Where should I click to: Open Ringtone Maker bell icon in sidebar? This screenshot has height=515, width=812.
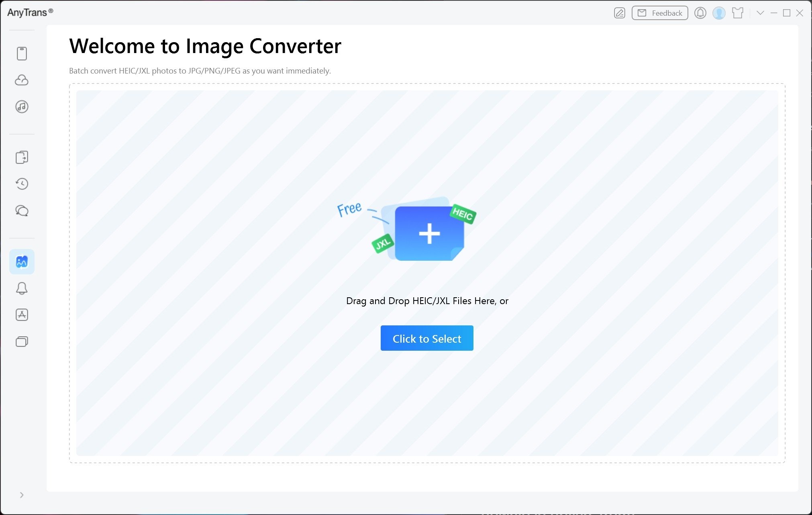tap(22, 288)
